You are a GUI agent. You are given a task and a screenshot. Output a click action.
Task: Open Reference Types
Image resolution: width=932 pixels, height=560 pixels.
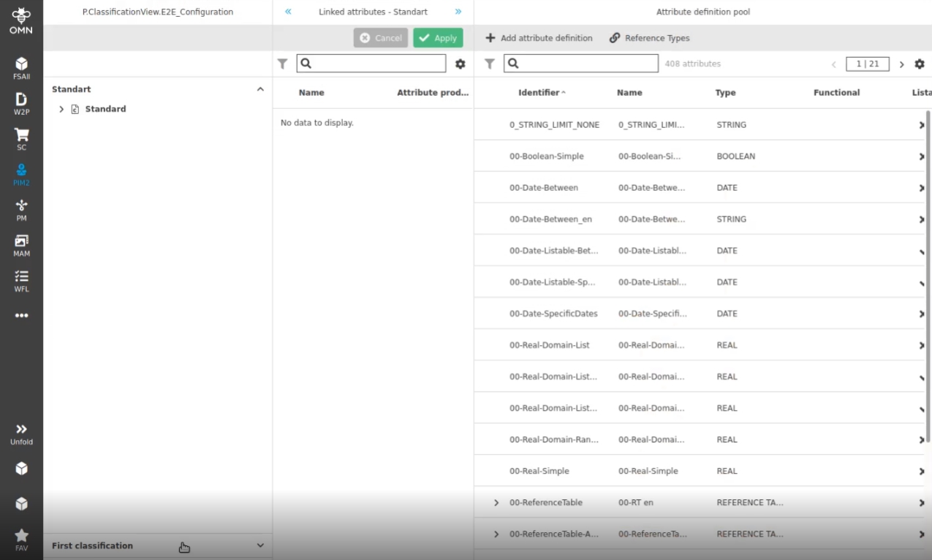[649, 38]
